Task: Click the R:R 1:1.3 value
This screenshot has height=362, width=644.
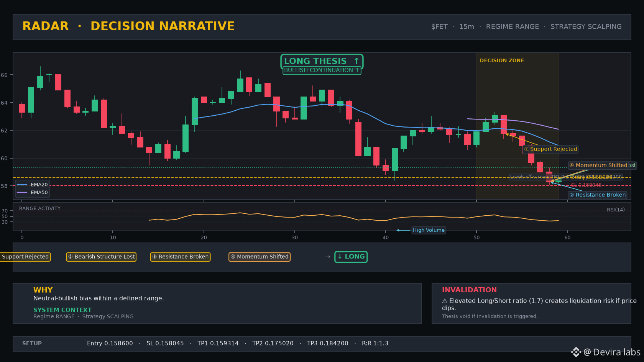Action: pos(375,344)
